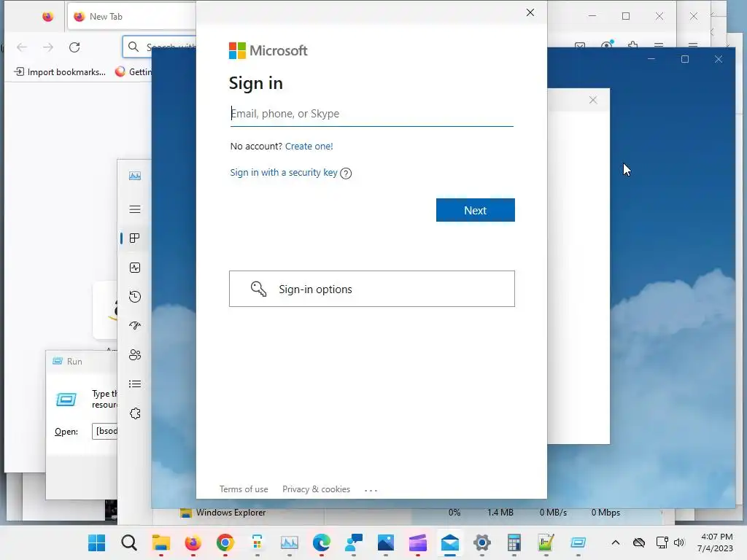Viewport: 747px width, 560px height.
Task: Click the key icon in Sign-in options
Action: 258,289
